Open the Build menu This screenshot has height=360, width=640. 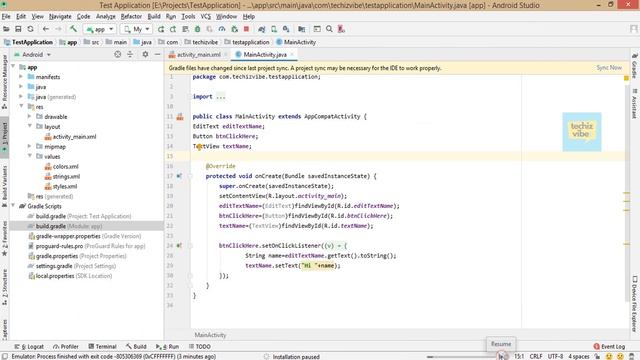pyautogui.click(x=154, y=16)
